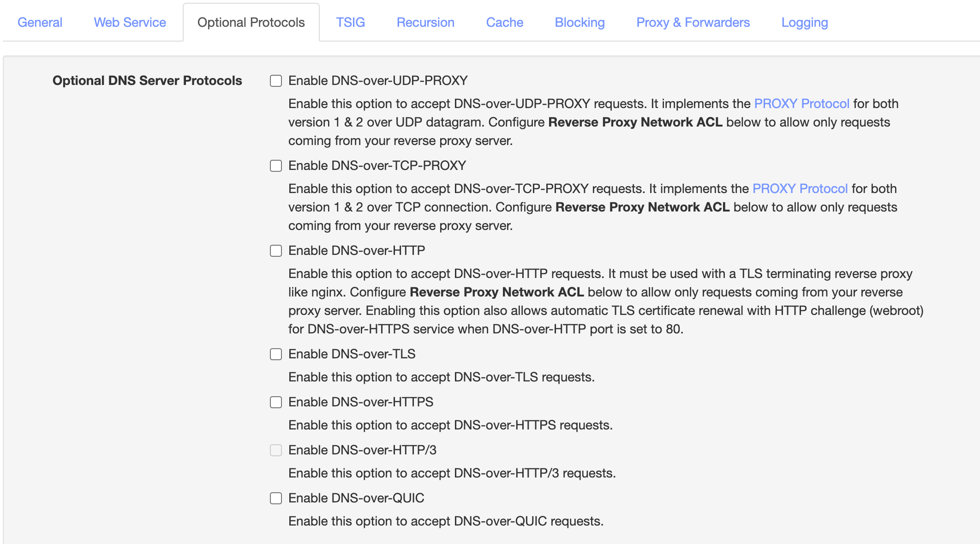Check the Enable DNS-over-HTTP box
The image size is (980, 544).
276,251
